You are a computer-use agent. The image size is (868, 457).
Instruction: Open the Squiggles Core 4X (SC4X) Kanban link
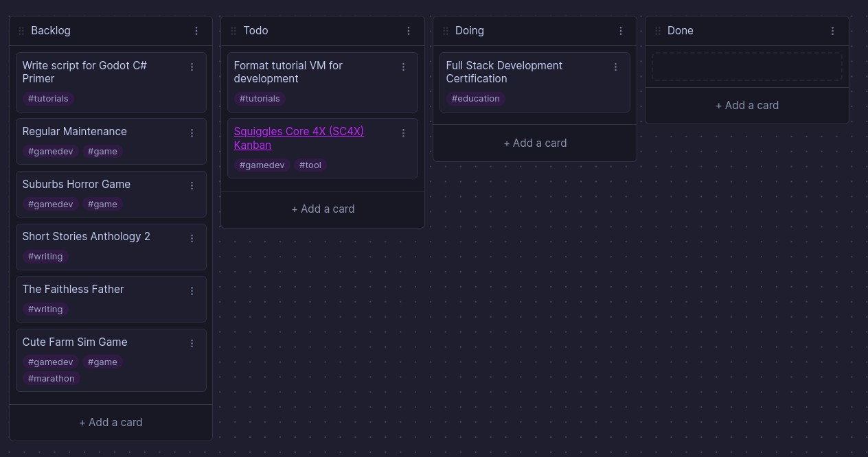[x=299, y=138]
